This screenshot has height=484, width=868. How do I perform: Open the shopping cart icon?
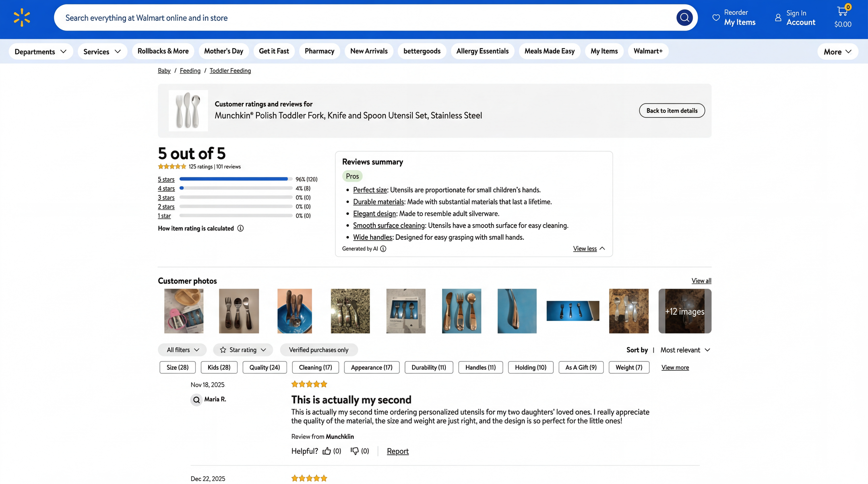click(x=842, y=11)
